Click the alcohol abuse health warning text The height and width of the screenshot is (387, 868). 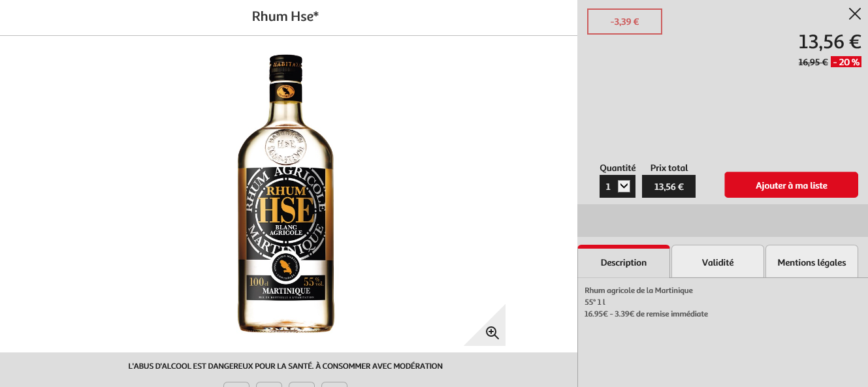coord(285,366)
